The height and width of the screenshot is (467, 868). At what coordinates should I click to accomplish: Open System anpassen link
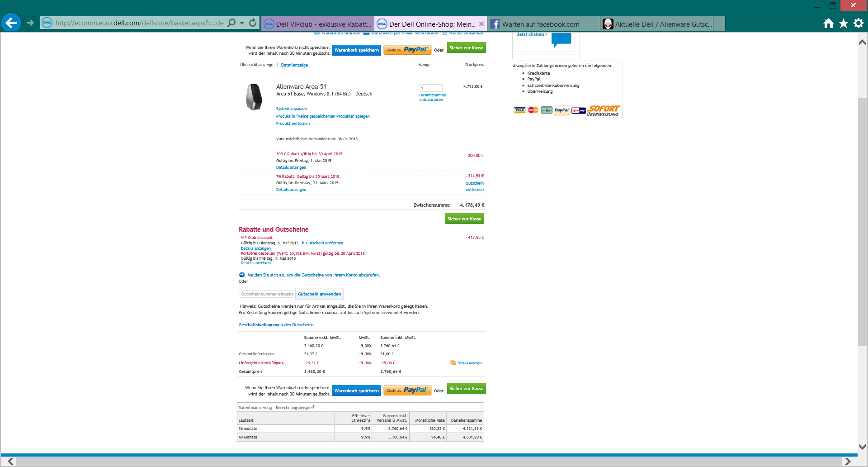(x=292, y=109)
